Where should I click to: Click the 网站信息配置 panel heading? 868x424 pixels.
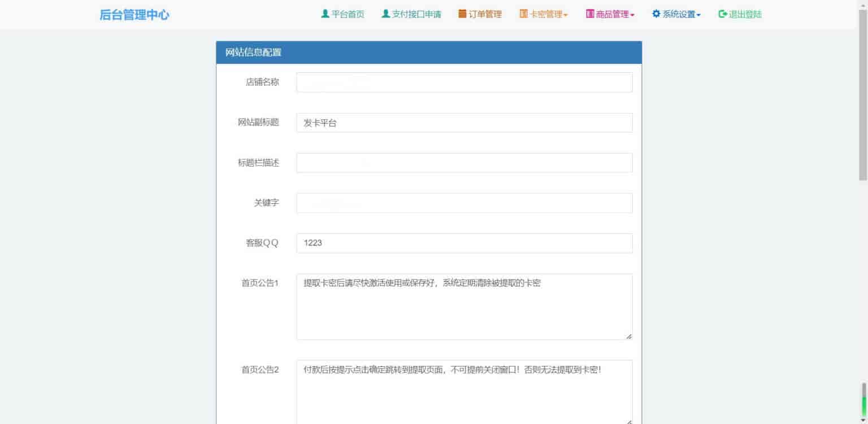(429, 53)
